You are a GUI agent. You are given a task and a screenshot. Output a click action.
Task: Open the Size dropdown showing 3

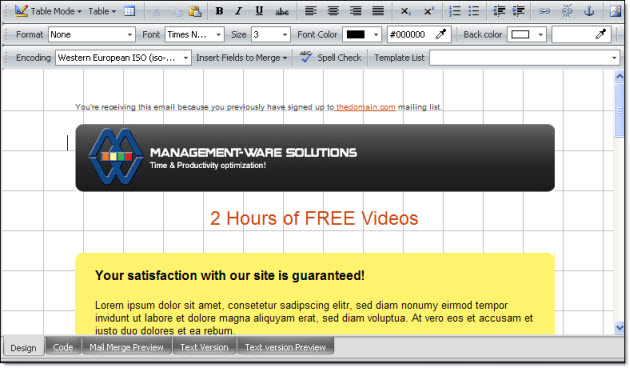point(270,35)
